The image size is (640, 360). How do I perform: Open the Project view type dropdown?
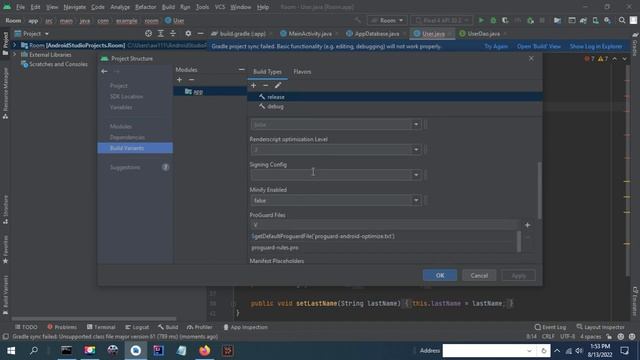[32, 33]
